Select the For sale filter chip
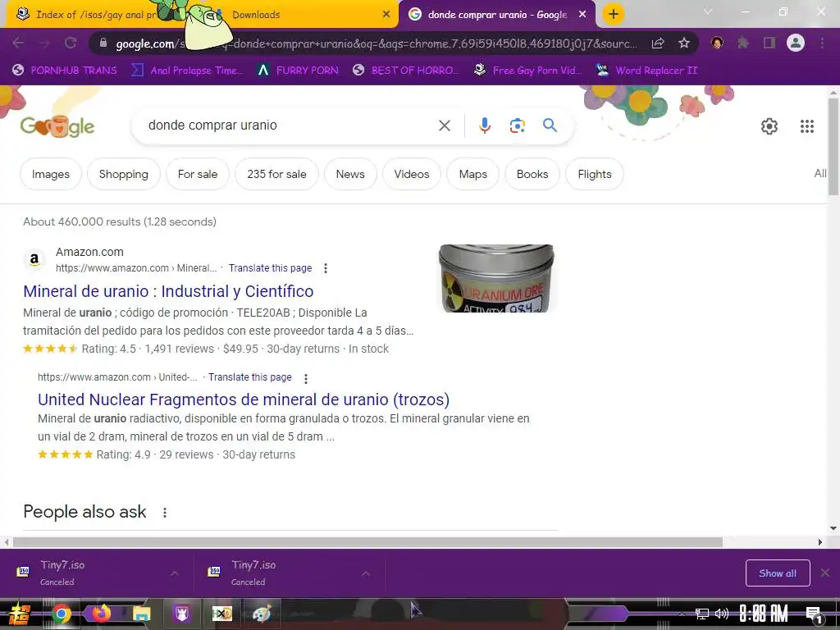This screenshot has width=840, height=630. (198, 174)
